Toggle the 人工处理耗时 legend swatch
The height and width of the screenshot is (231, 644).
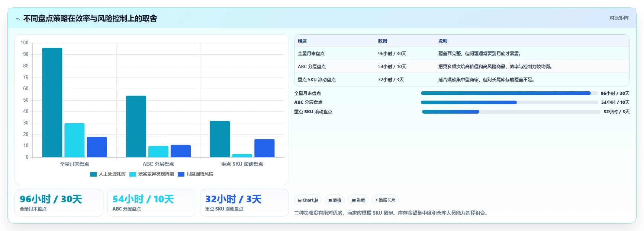click(93, 174)
